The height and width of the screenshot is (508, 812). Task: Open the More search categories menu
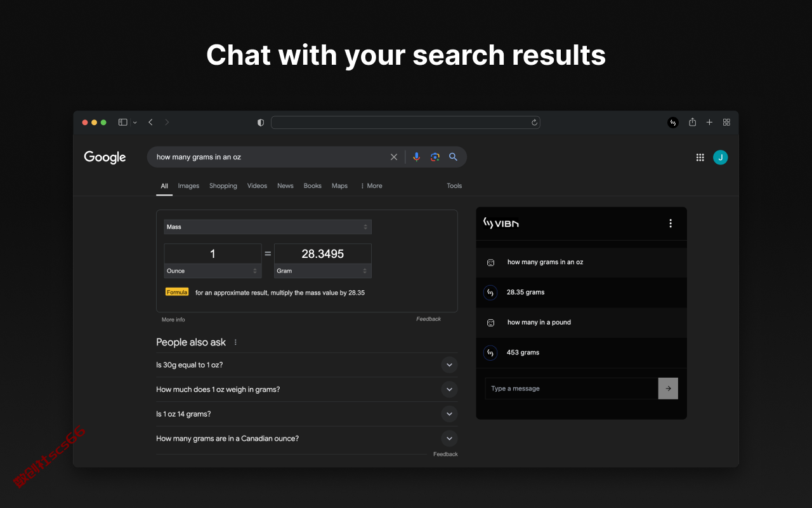tap(371, 186)
